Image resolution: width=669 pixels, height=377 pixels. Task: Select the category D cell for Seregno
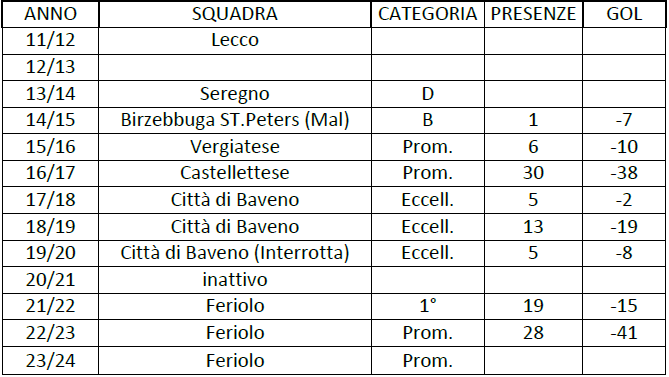coord(428,94)
